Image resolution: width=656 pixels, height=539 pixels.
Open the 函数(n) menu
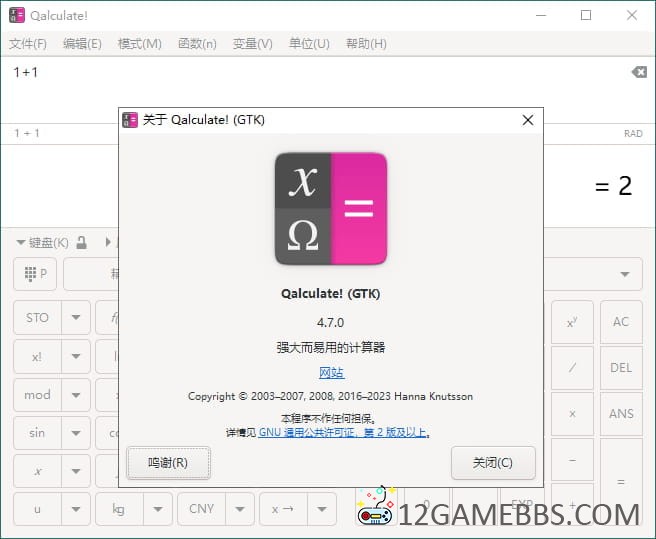197,44
